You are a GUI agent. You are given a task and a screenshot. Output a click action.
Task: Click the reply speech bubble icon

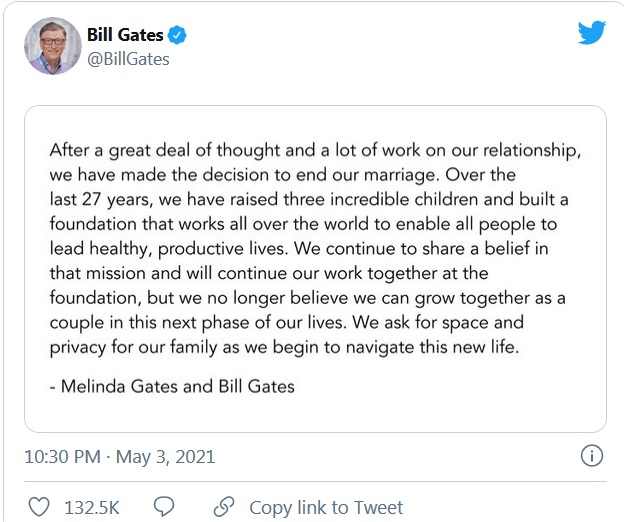[x=164, y=506]
